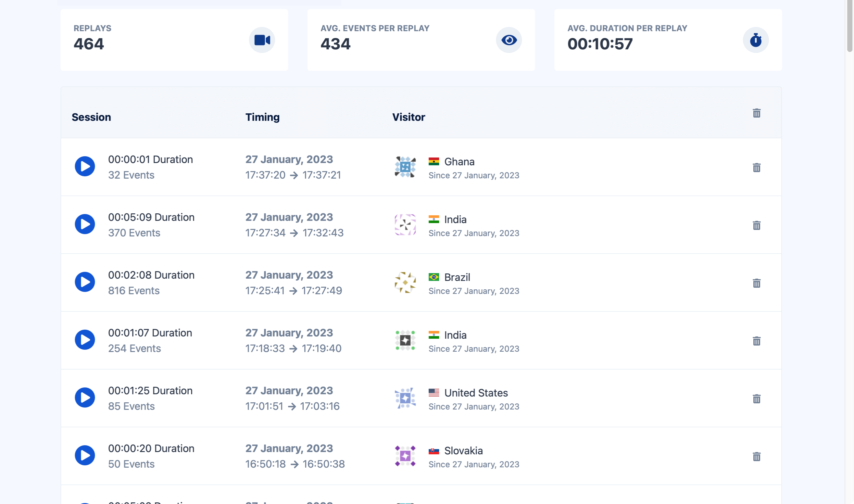Click the 816 Events text
The height and width of the screenshot is (504, 854).
coord(134,290)
